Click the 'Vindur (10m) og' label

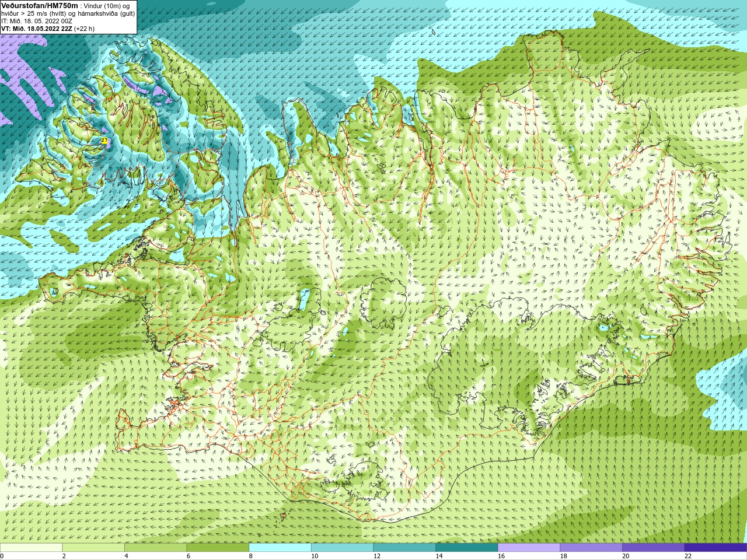(107, 6)
